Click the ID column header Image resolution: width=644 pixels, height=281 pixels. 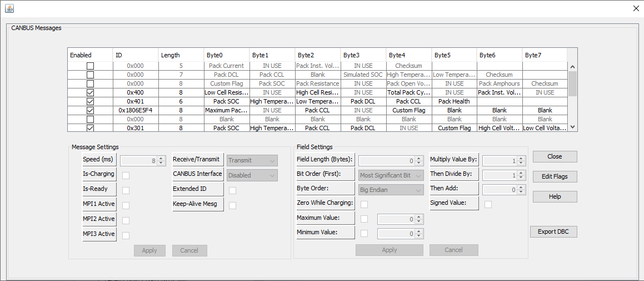135,55
